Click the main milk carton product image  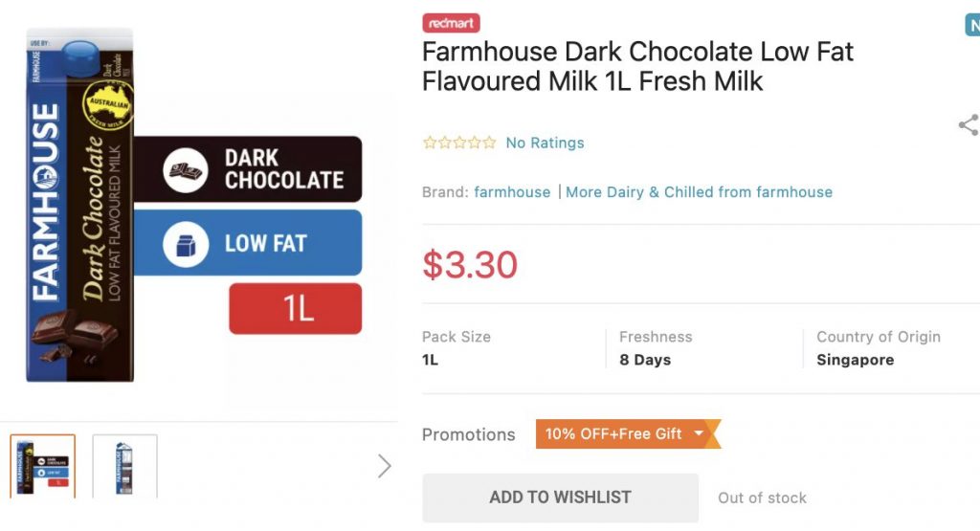[x=79, y=210]
